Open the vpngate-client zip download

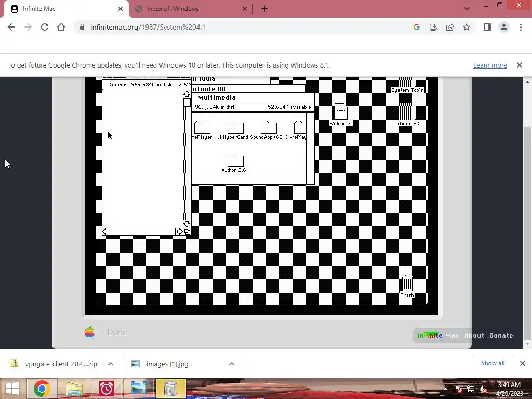54,364
